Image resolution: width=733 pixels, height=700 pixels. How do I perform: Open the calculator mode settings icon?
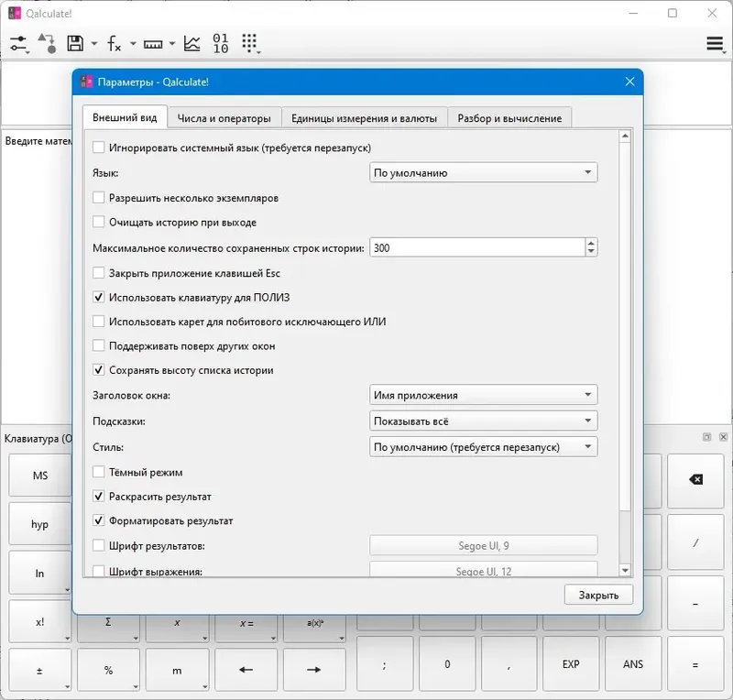[x=18, y=44]
